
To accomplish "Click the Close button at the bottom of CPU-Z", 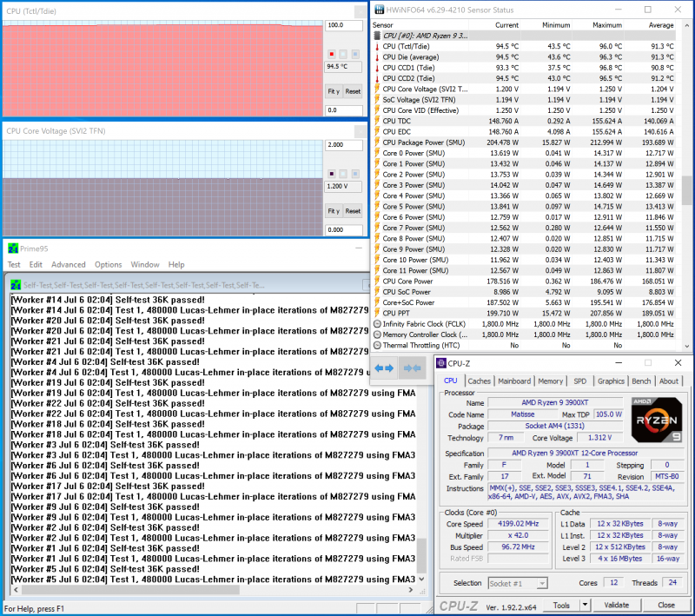I will tap(666, 606).
